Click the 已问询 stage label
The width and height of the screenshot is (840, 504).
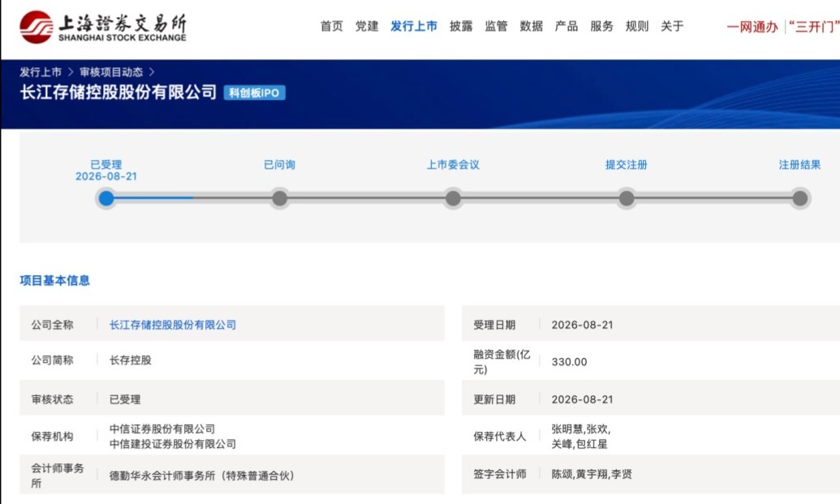click(280, 165)
